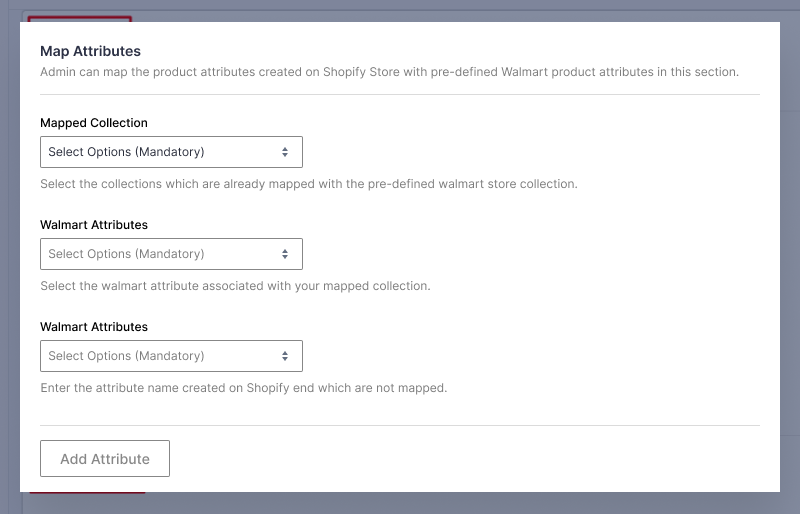Open the last Walmart Attributes dropdown

[171, 356]
